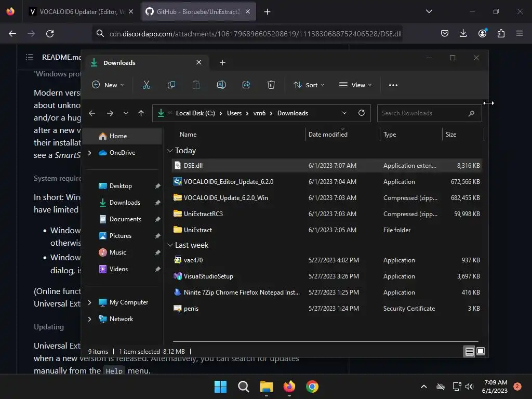Open the Sort dropdown
The image size is (532, 399).
(x=309, y=85)
